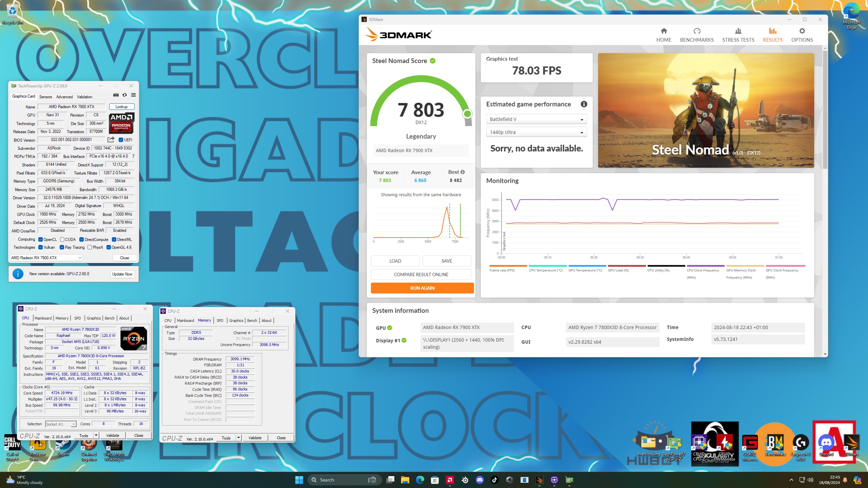This screenshot has width=868, height=488.
Task: Click the CPU Clock Frequency legend color bar
Action: pyautogui.click(x=706, y=266)
